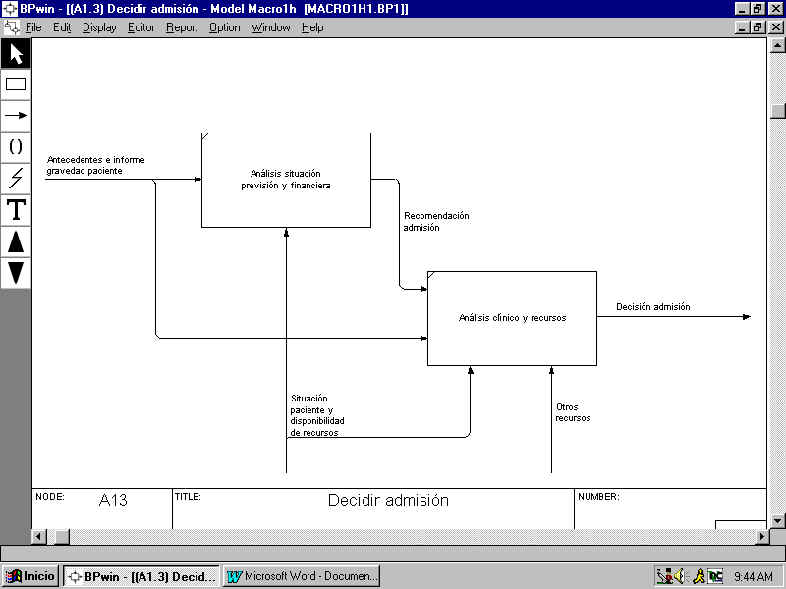Click the speaker volume tray icon
Viewport: 786px width, 589px height.
679,576
